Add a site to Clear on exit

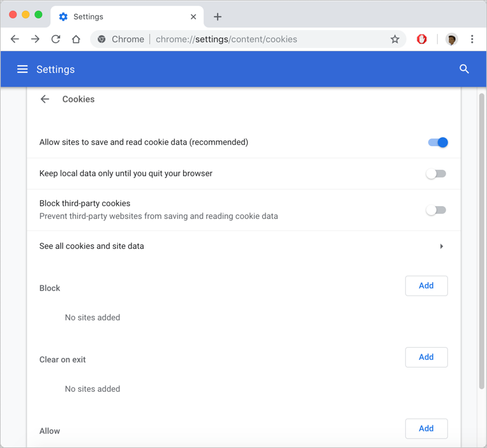click(426, 357)
